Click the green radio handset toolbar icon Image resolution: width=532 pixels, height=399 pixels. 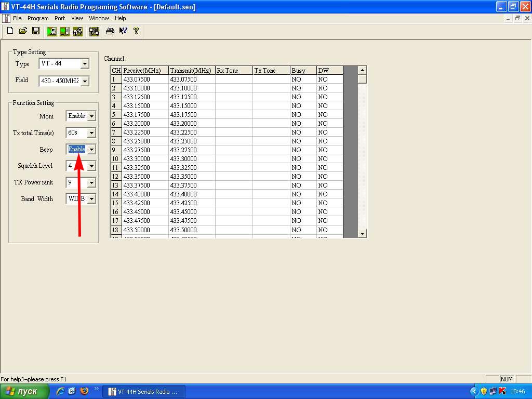pyautogui.click(x=64, y=32)
